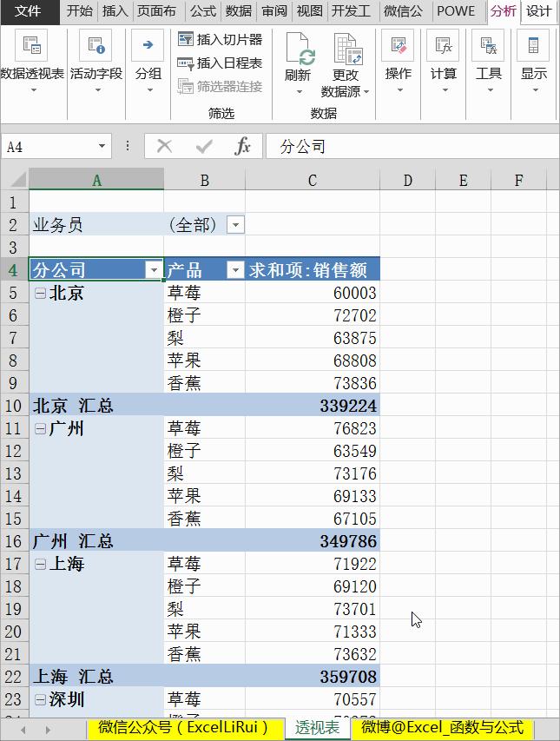Select the cell with value 70557
The height and width of the screenshot is (741, 560).
click(x=312, y=699)
